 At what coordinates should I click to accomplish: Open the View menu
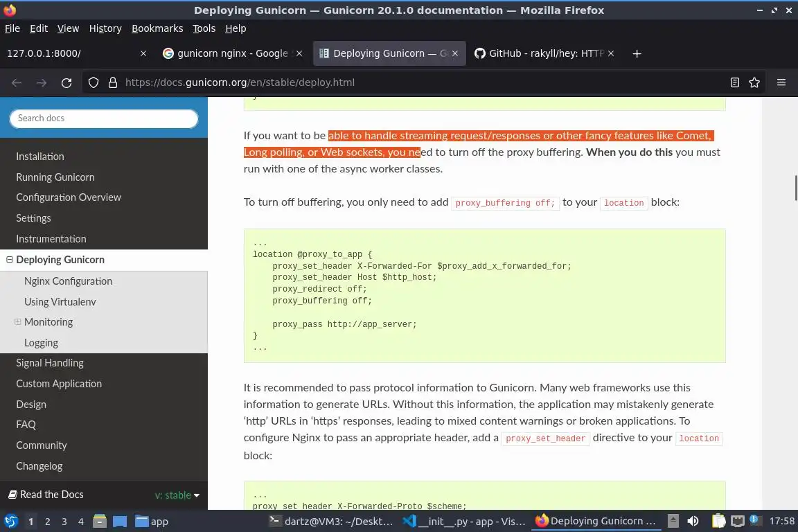68,28
